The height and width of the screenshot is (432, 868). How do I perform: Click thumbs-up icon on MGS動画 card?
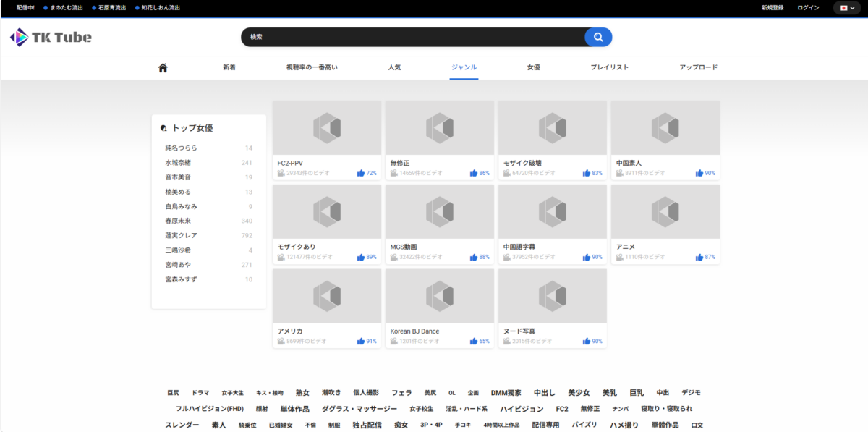pyautogui.click(x=474, y=257)
